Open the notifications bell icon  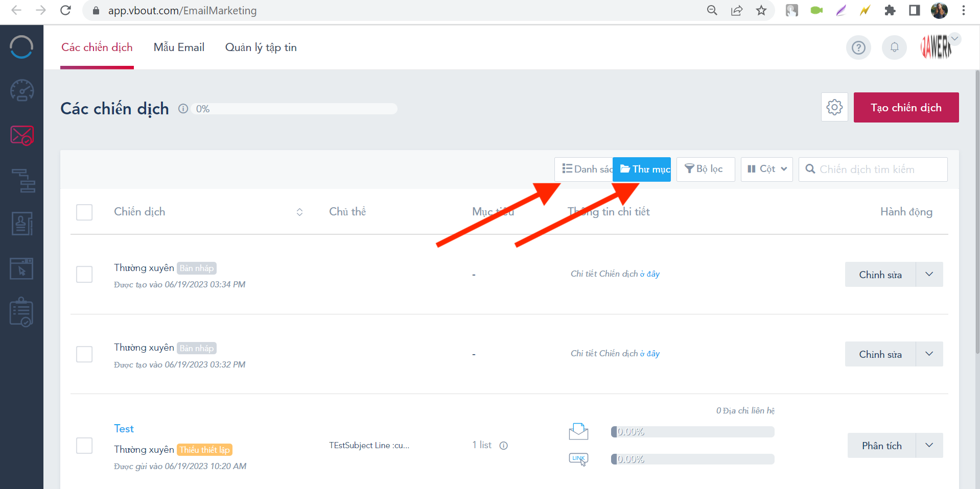click(894, 47)
